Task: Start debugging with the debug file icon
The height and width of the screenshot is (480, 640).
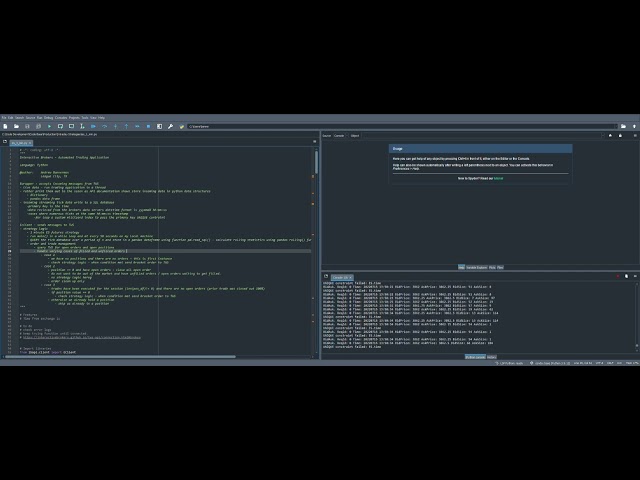Action: tap(93, 127)
